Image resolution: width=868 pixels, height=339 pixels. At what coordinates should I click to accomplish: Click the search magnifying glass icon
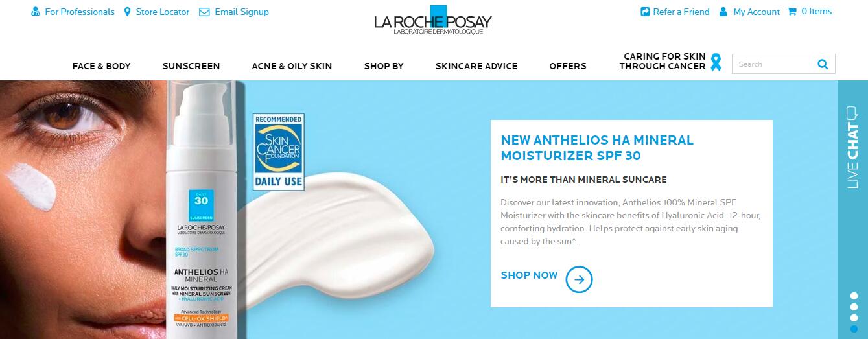pyautogui.click(x=823, y=64)
